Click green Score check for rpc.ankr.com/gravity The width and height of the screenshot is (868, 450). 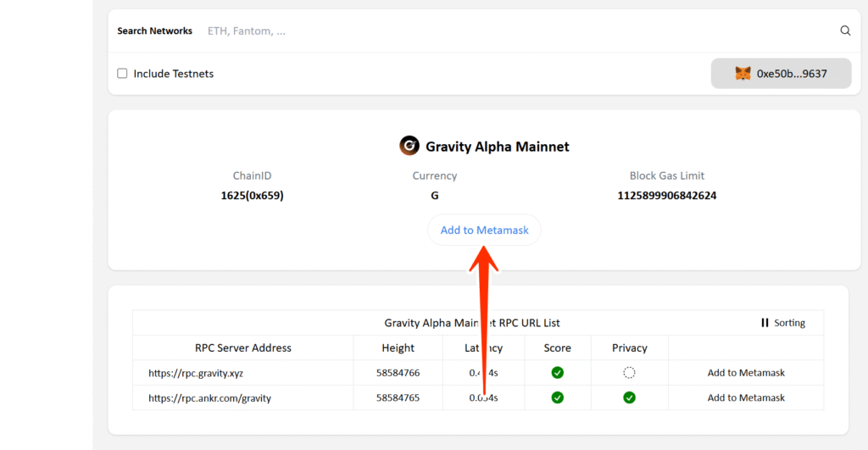(558, 397)
